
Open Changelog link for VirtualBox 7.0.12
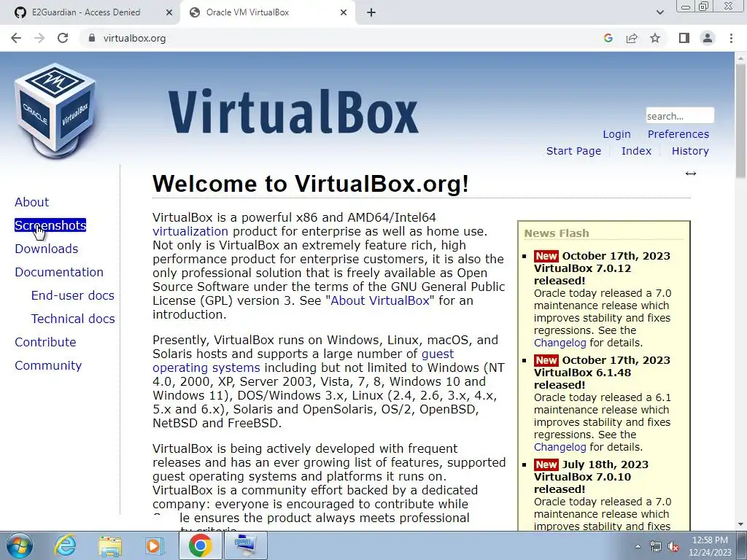point(560,343)
